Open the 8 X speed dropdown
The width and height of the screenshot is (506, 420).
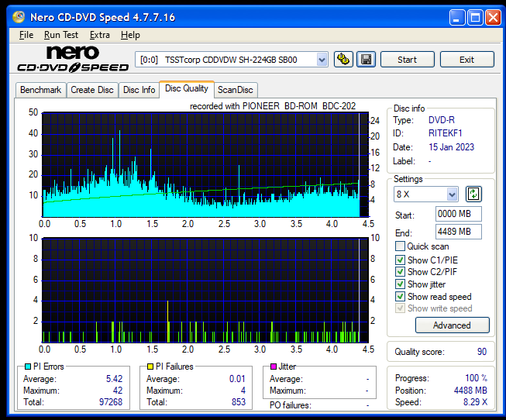[x=452, y=195]
